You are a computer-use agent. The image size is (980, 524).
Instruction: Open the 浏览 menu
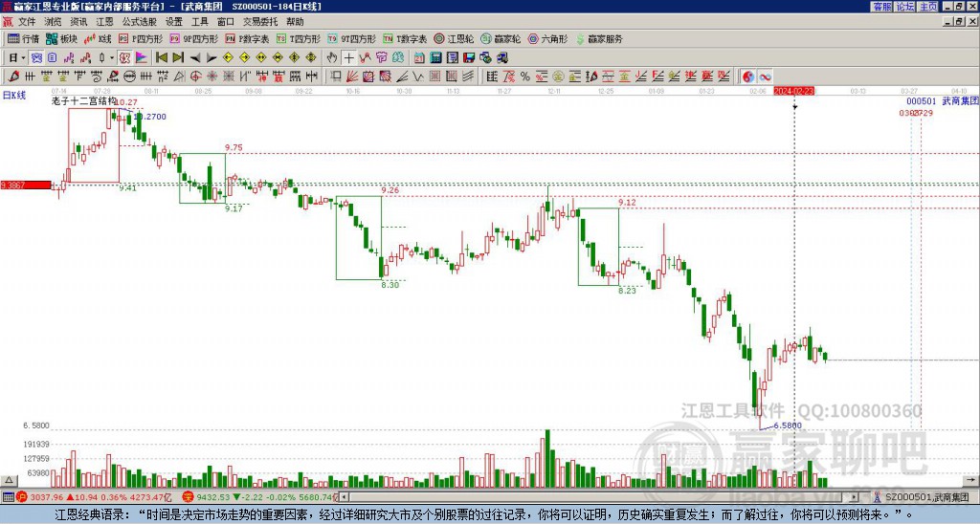click(53, 22)
